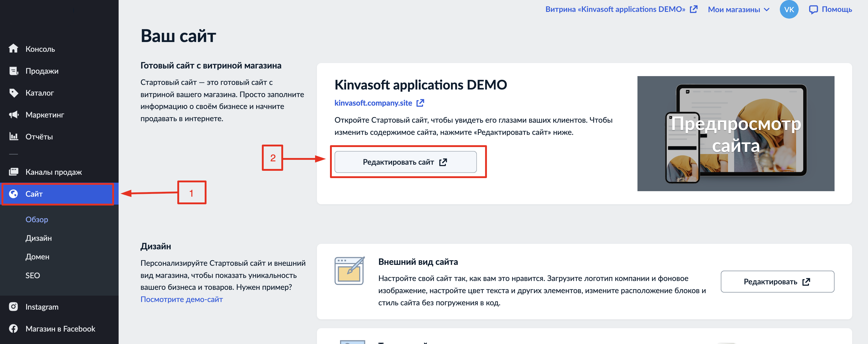Select the Домен submenu item
The width and height of the screenshot is (868, 344).
pos(37,257)
